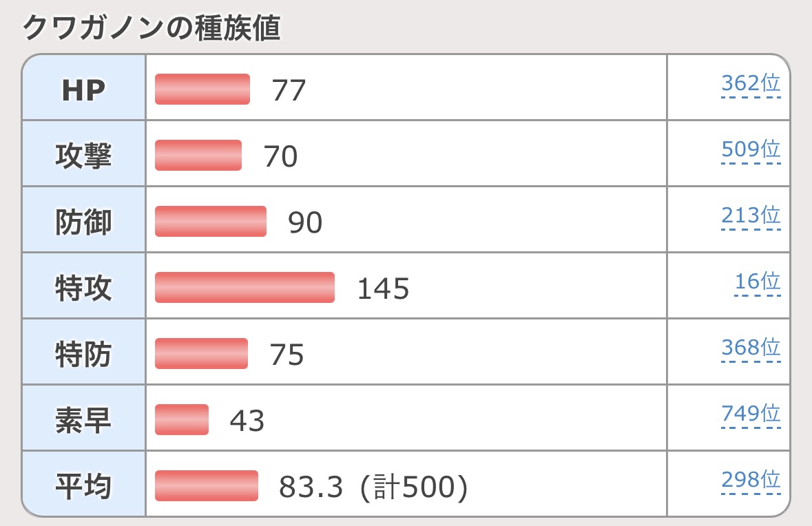Click the 素早 row header
This screenshot has height=526, width=812.
(x=84, y=421)
